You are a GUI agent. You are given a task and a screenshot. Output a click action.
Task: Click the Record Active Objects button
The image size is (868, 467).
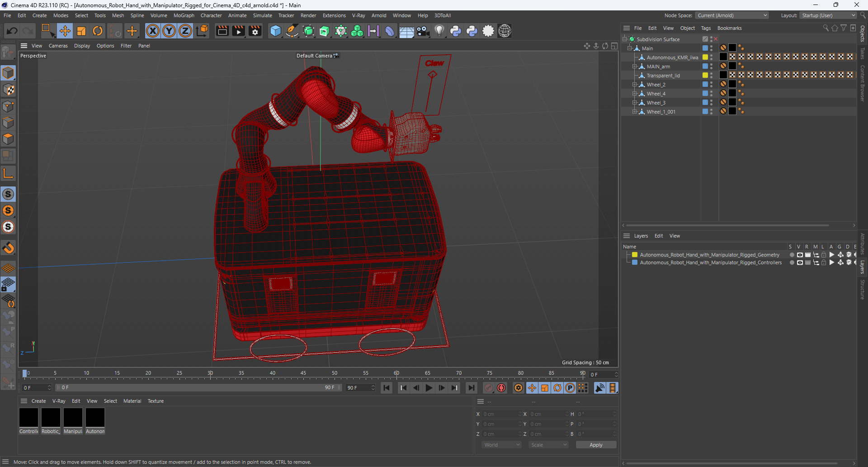tap(489, 388)
